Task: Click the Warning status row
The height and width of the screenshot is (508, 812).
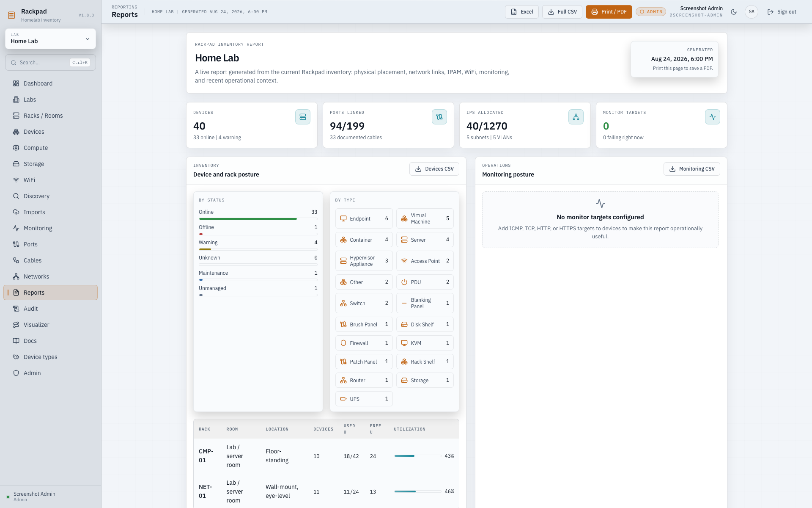Action: (258, 245)
